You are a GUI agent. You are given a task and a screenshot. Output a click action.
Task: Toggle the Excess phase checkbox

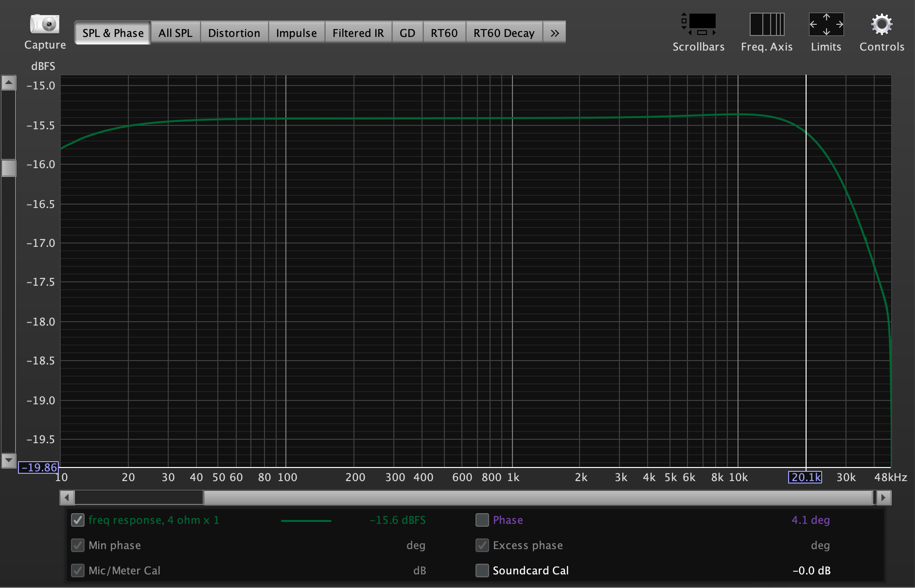[482, 545]
